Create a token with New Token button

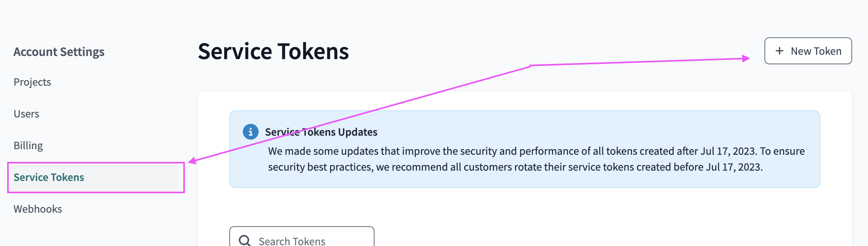coord(808,51)
